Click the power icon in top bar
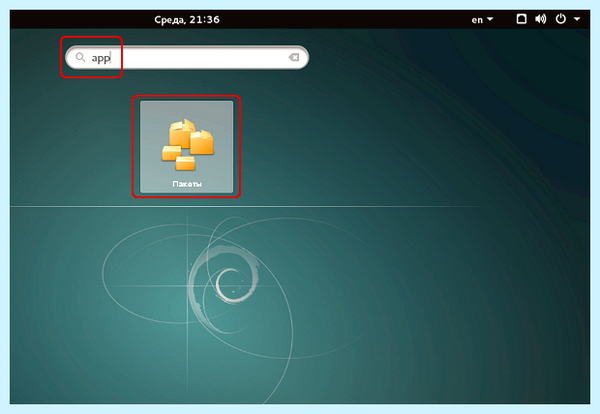Screen dimensions: 600x414 (x=561, y=19)
